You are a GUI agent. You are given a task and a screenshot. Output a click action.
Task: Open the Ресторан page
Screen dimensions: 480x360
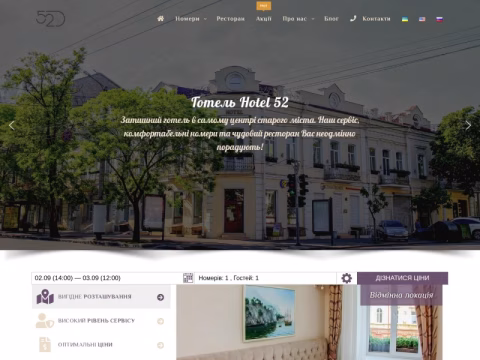(x=231, y=19)
